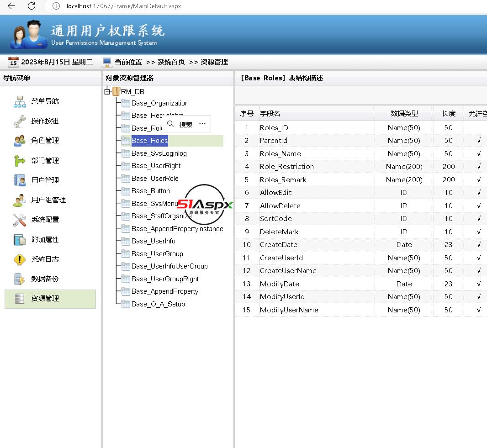This screenshot has height=448, width=487.
Task: Select Base_O_A_Setup table in tree
Action: [158, 304]
